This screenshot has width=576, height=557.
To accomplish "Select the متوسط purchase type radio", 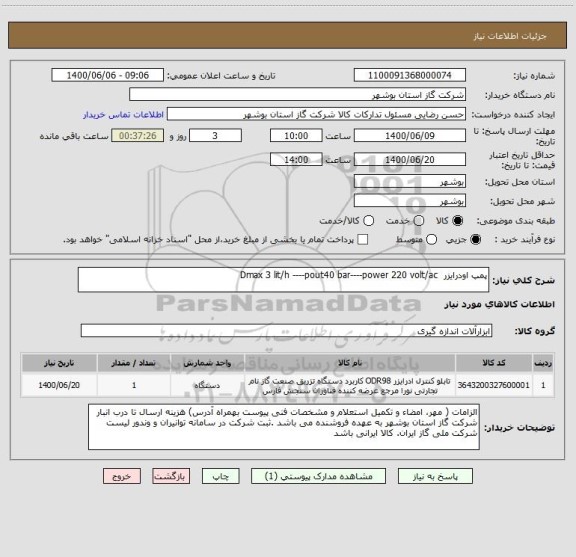I will click(x=431, y=240).
